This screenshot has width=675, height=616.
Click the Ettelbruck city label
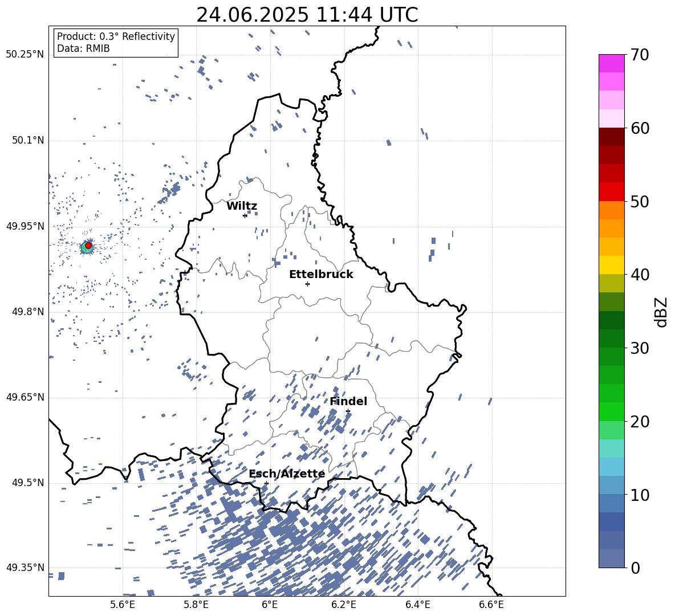tap(321, 275)
